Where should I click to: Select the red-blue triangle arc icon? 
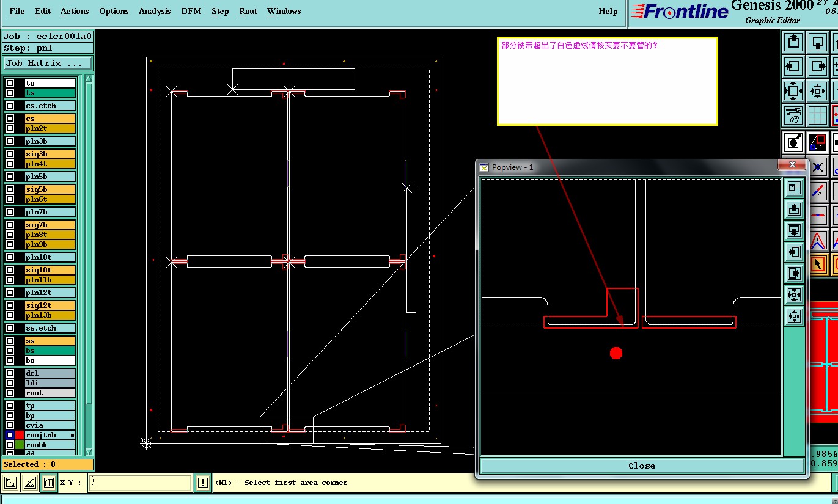(x=818, y=240)
